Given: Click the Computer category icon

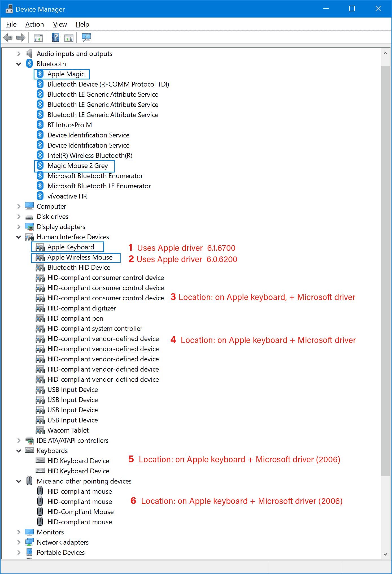Looking at the screenshot, I should 29,206.
